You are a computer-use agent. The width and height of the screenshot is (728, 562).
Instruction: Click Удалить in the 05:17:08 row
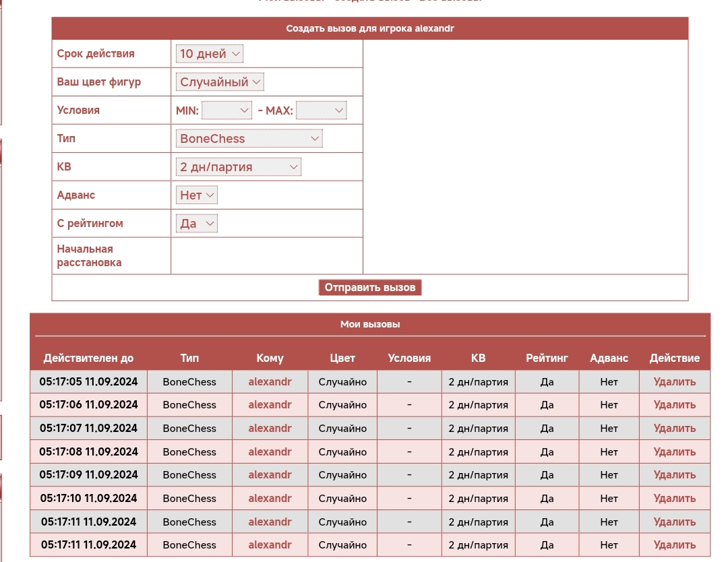click(x=674, y=451)
